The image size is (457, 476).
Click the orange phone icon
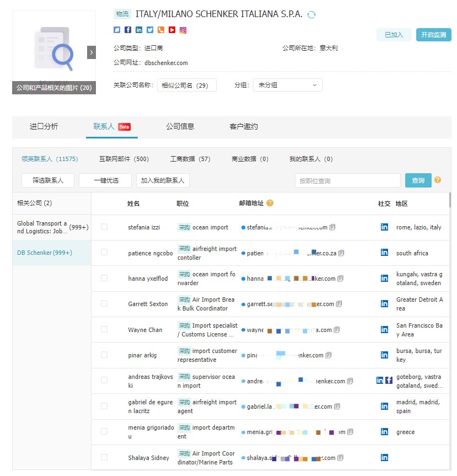click(x=161, y=30)
